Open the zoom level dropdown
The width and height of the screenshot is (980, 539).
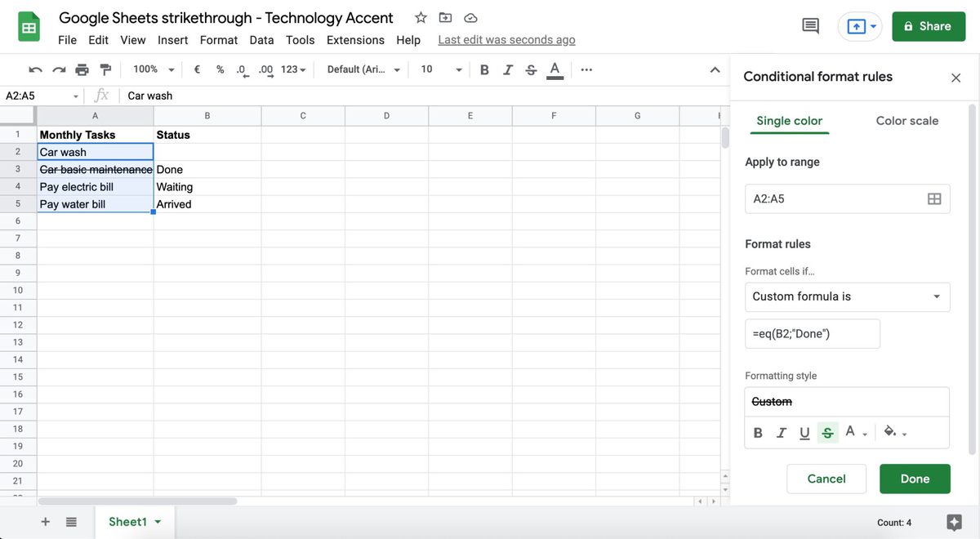tap(154, 69)
